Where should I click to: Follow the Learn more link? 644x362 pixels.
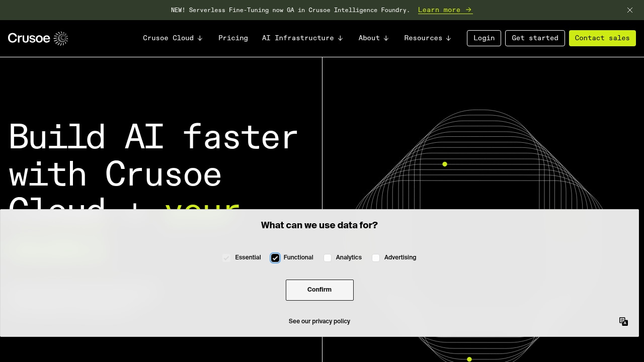point(445,10)
